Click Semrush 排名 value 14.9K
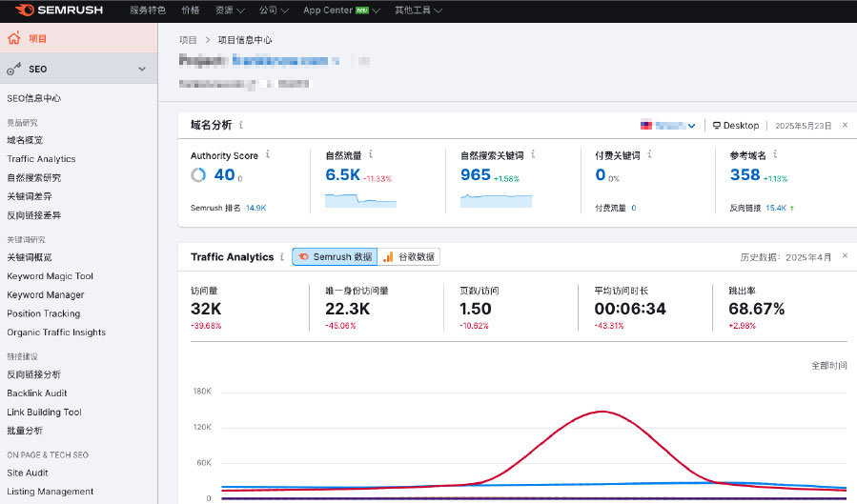Screen dimensions: 857x504 coord(255,208)
